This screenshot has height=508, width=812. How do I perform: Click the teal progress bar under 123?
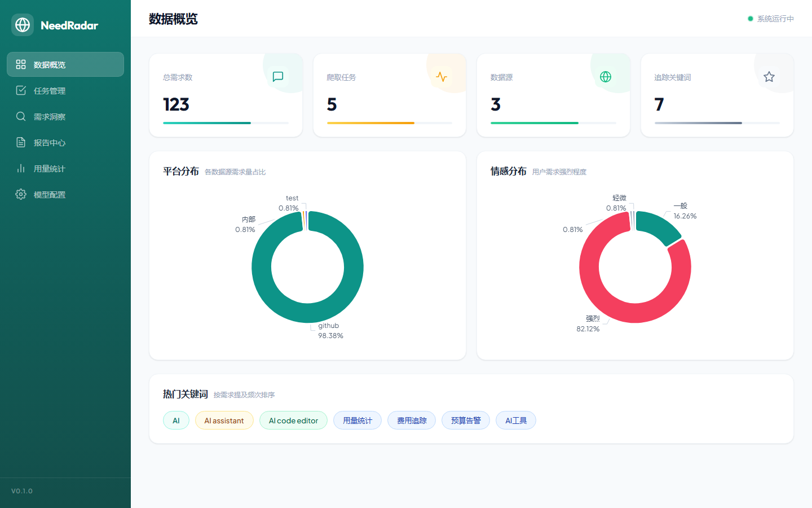tap(207, 123)
